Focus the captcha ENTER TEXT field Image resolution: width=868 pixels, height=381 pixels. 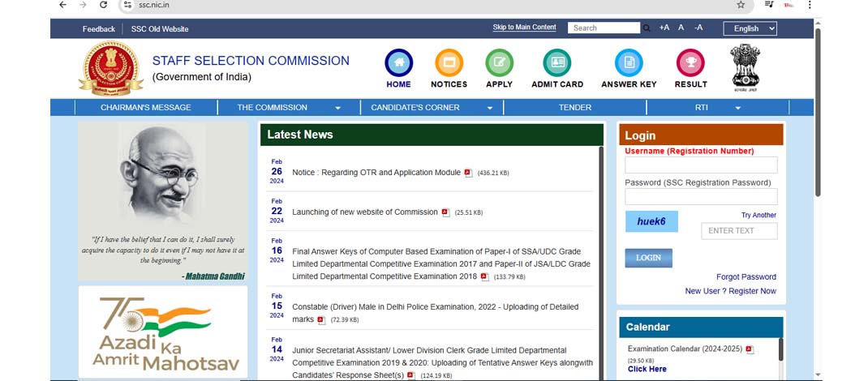coord(739,230)
